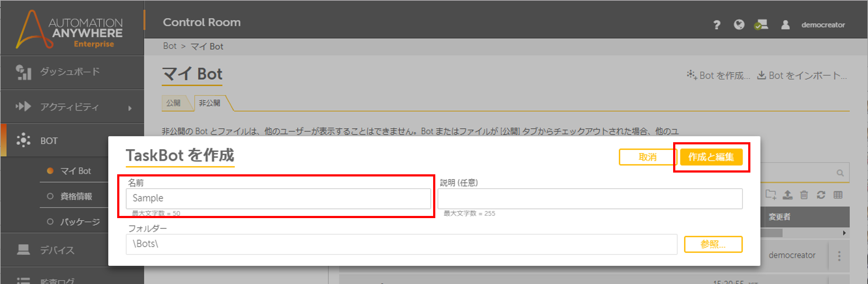The height and width of the screenshot is (284, 868).
Task: Open the row actions three-dot menu
Action: point(839,256)
